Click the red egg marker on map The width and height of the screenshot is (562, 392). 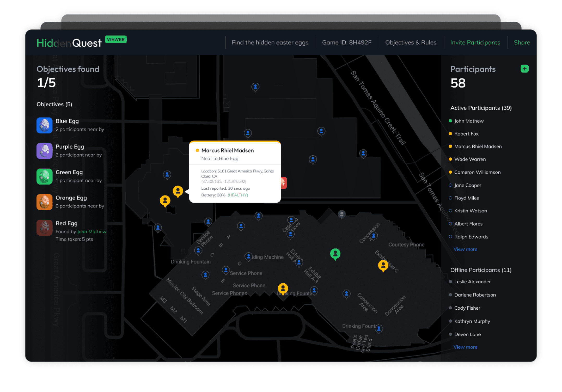284,183
